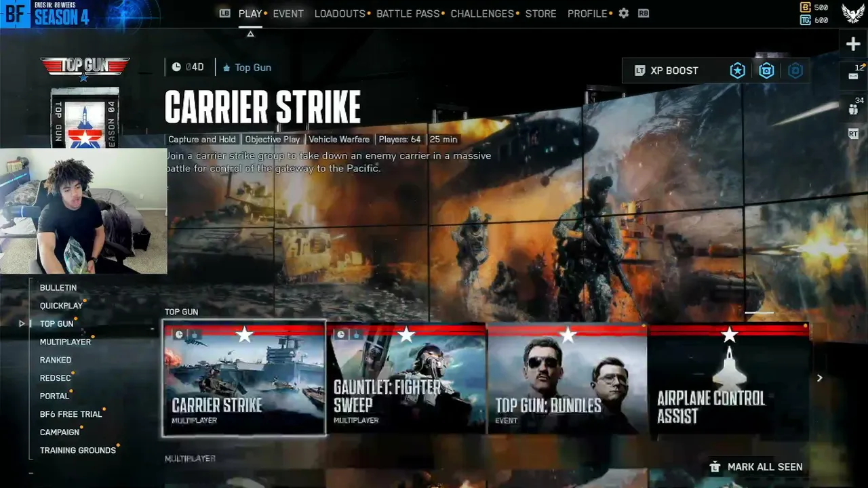Open Campaign in the side menu

[60, 432]
